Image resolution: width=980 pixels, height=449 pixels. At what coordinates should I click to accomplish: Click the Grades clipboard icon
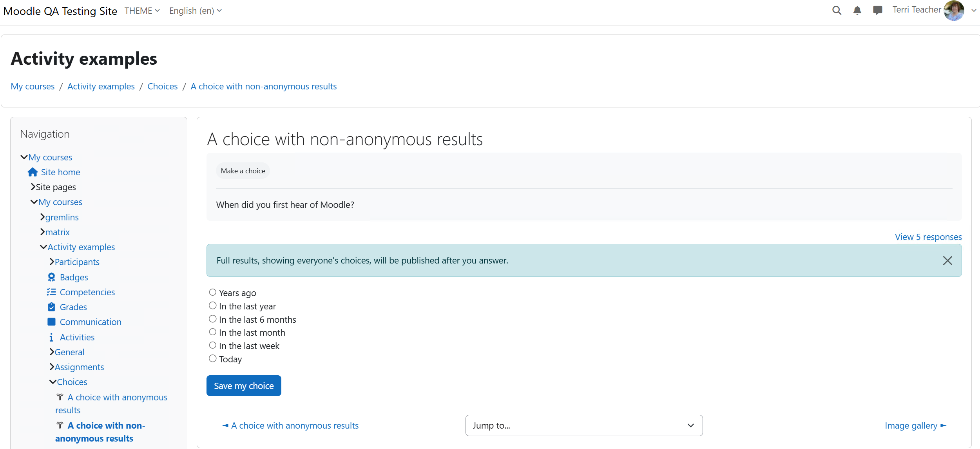pyautogui.click(x=51, y=307)
